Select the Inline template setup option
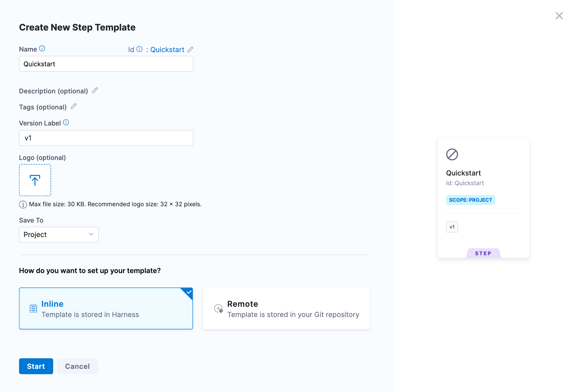Image resolution: width=572 pixels, height=392 pixels. pyautogui.click(x=106, y=308)
